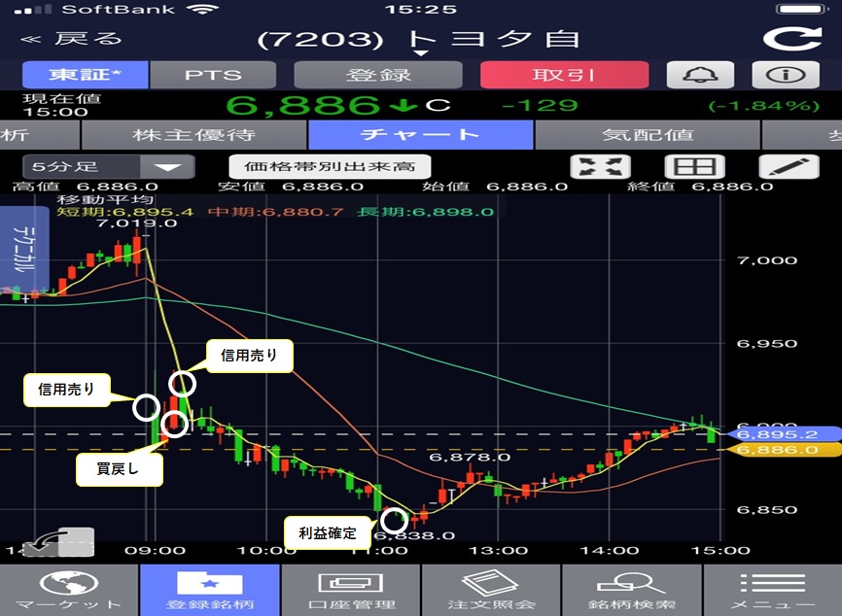Tap the blue 6,895.2 price axis marker
Image resolution: width=842 pixels, height=616 pixels.
click(782, 434)
